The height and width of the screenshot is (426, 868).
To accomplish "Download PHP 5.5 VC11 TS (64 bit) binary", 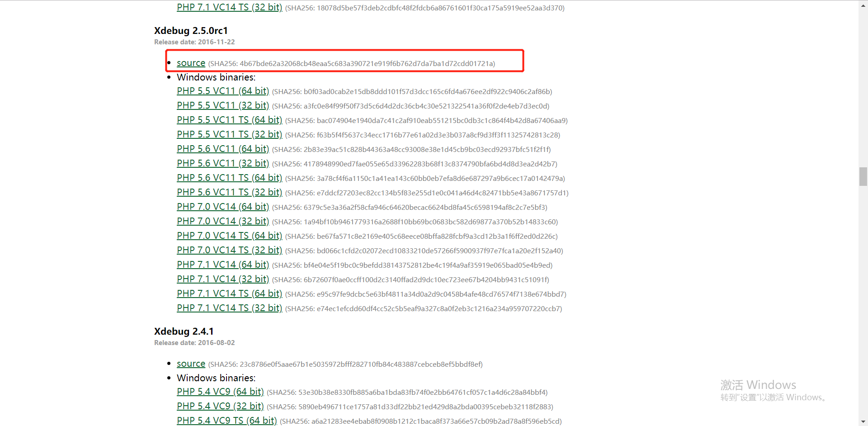I will click(229, 120).
